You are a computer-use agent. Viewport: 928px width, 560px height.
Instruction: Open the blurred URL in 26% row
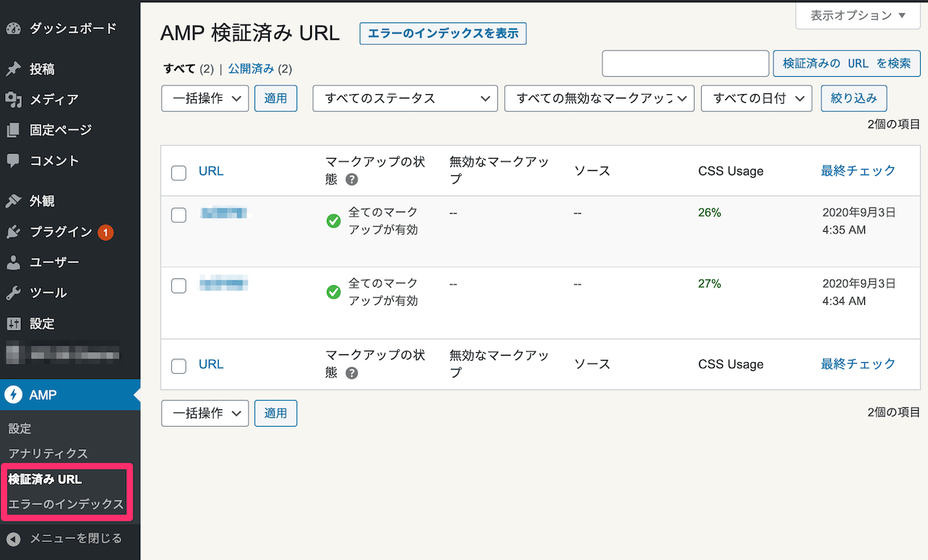click(224, 212)
